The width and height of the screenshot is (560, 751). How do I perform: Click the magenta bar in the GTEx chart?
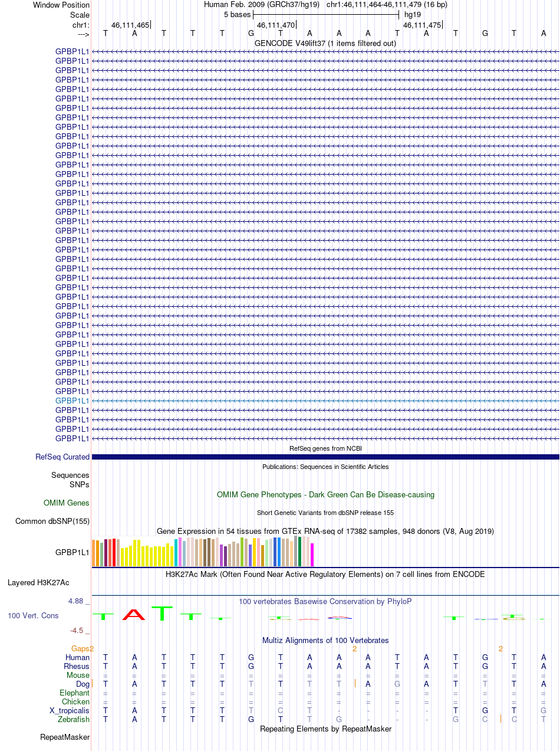point(312,555)
